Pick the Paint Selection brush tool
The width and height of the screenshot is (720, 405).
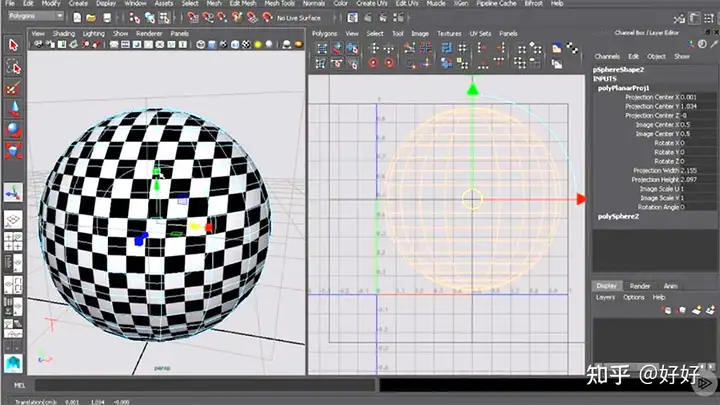[13, 88]
